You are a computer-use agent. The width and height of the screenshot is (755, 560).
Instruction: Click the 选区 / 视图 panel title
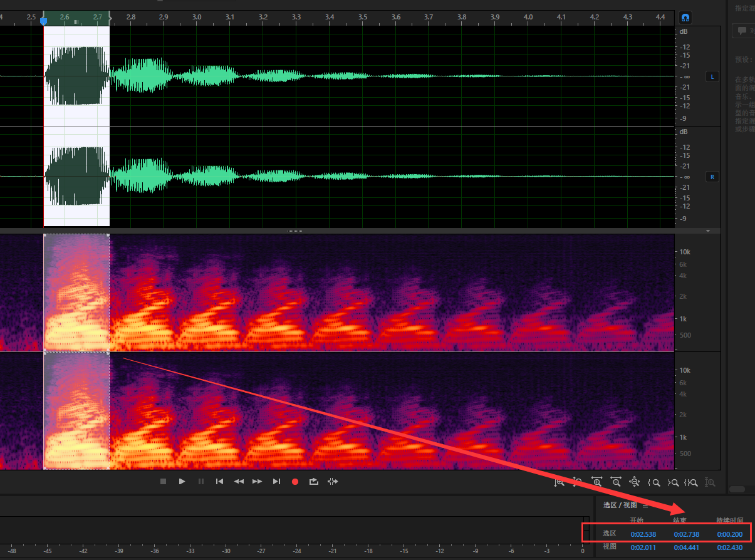click(620, 505)
